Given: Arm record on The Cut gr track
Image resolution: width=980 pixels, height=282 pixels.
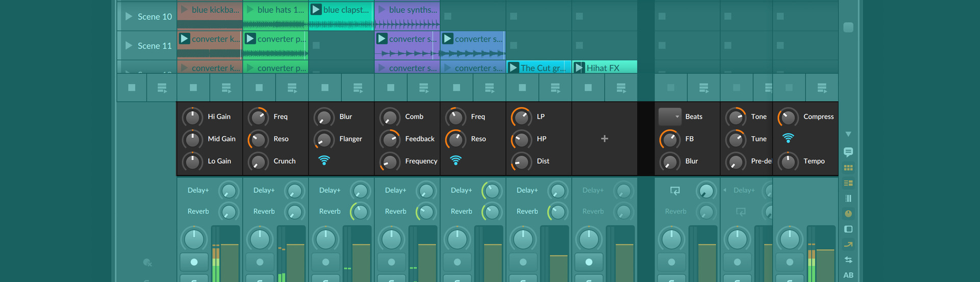Looking at the screenshot, I should point(523,262).
